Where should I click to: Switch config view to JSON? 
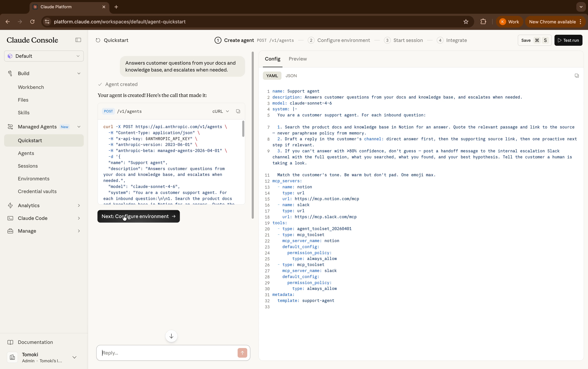click(x=291, y=76)
